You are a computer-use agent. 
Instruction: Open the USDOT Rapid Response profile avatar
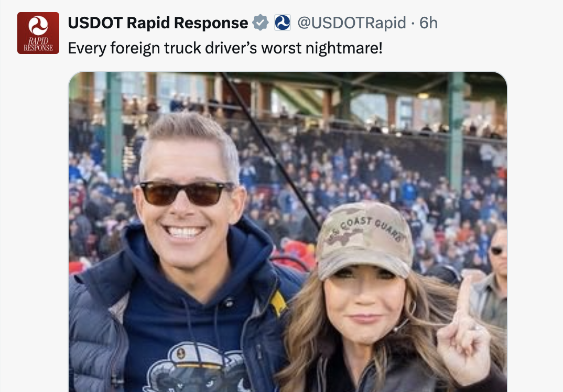38,33
